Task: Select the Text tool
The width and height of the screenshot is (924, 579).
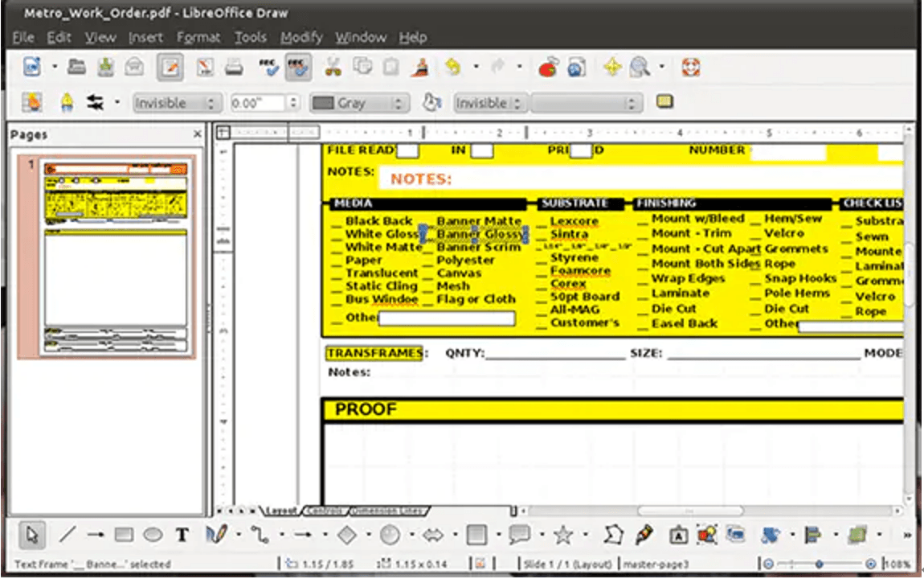Action: (x=182, y=533)
